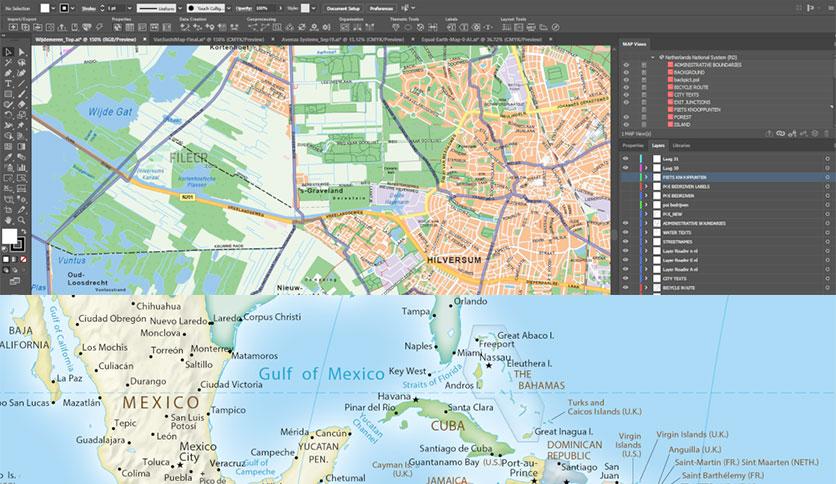Image resolution: width=836 pixels, height=484 pixels.
Task: Click the Opacity percentage field
Action: (264, 8)
